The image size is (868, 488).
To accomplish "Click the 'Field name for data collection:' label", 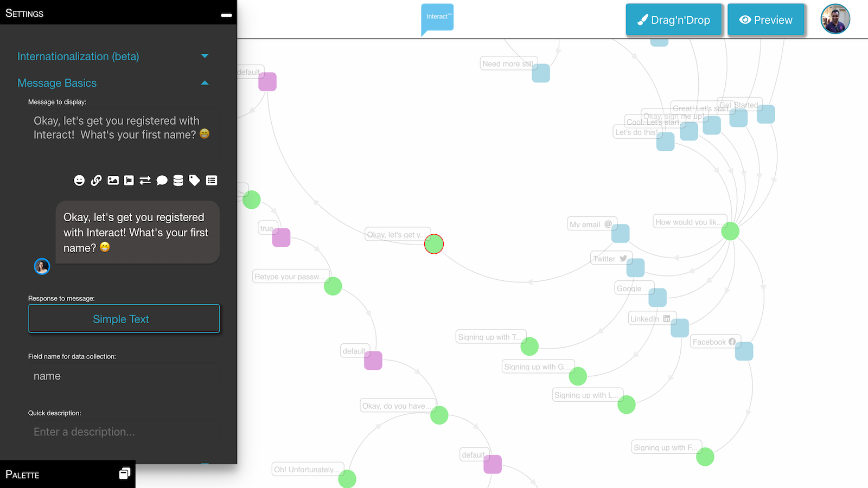I will [72, 356].
